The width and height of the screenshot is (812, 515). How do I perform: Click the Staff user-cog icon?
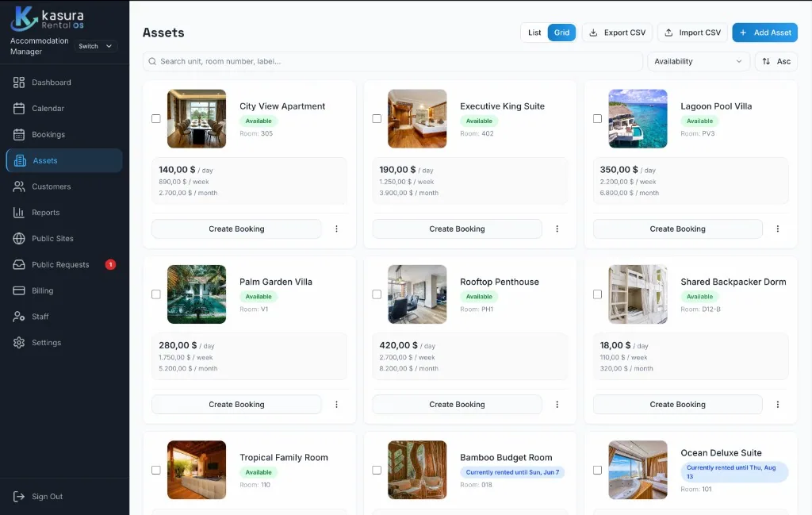tap(19, 317)
